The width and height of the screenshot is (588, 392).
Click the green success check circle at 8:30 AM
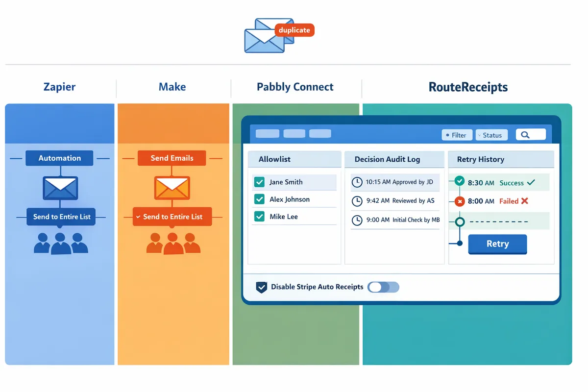(459, 181)
